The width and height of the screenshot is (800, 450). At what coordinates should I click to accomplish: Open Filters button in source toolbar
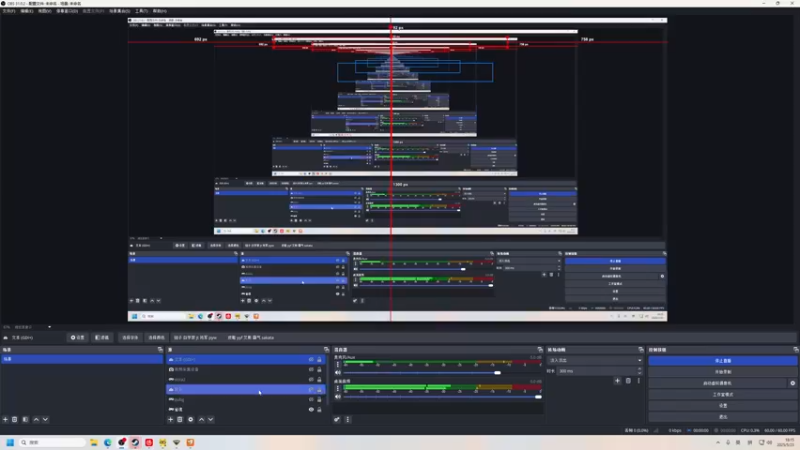102,337
